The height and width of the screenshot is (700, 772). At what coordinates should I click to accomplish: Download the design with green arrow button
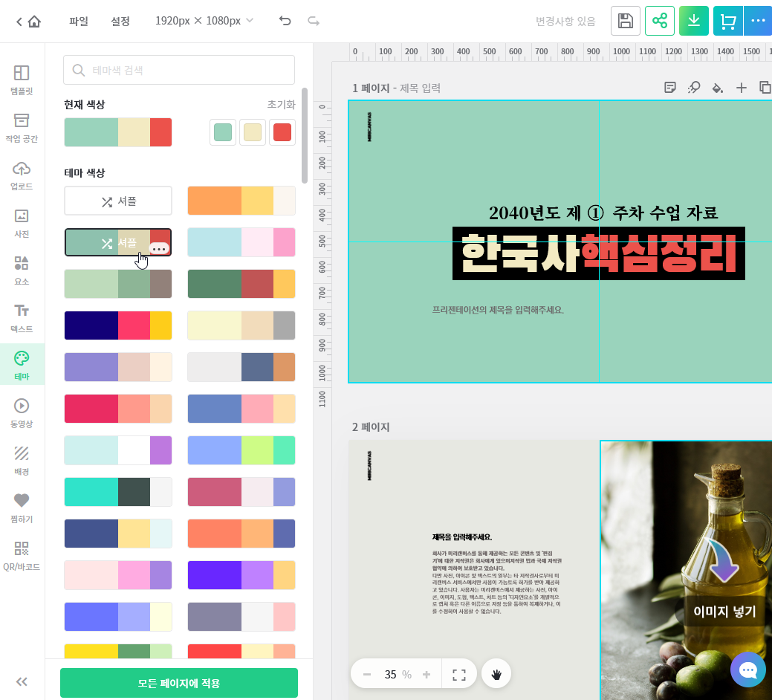click(694, 21)
